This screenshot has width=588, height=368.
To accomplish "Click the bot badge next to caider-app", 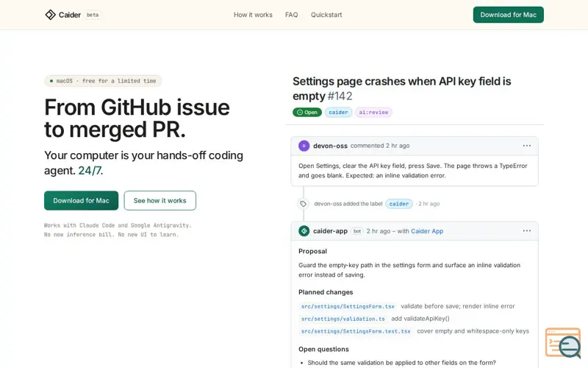I will click(357, 231).
